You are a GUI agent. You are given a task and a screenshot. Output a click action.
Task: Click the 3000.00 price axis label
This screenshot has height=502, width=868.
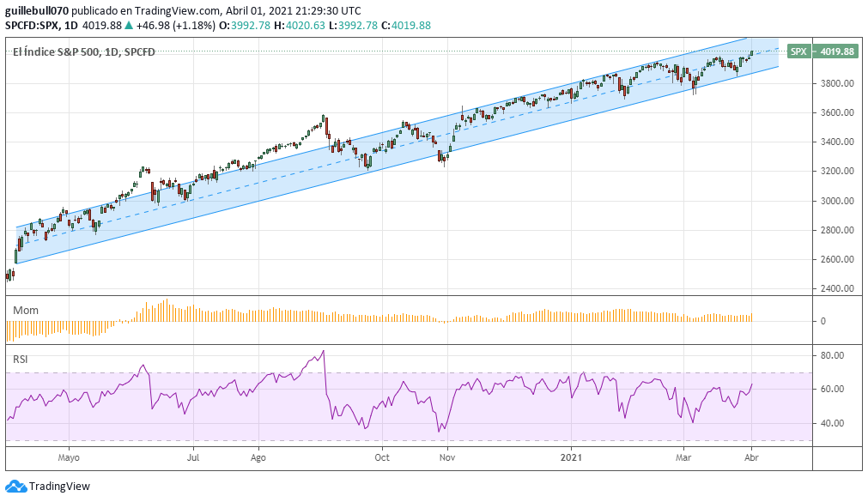pyautogui.click(x=837, y=201)
